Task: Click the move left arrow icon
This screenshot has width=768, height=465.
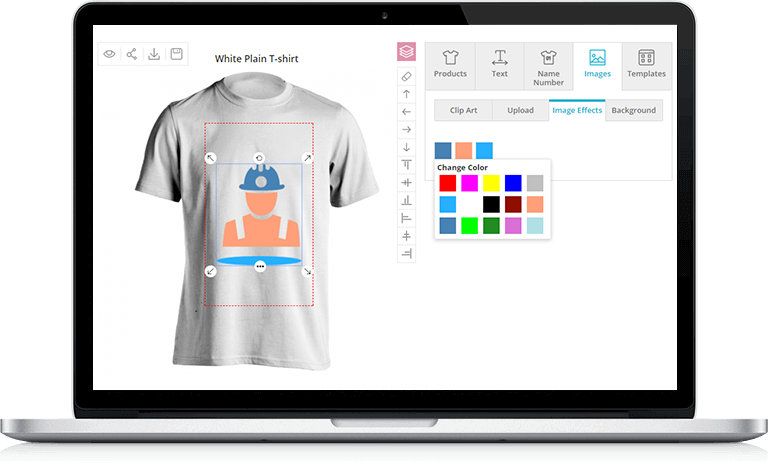Action: pyautogui.click(x=406, y=112)
